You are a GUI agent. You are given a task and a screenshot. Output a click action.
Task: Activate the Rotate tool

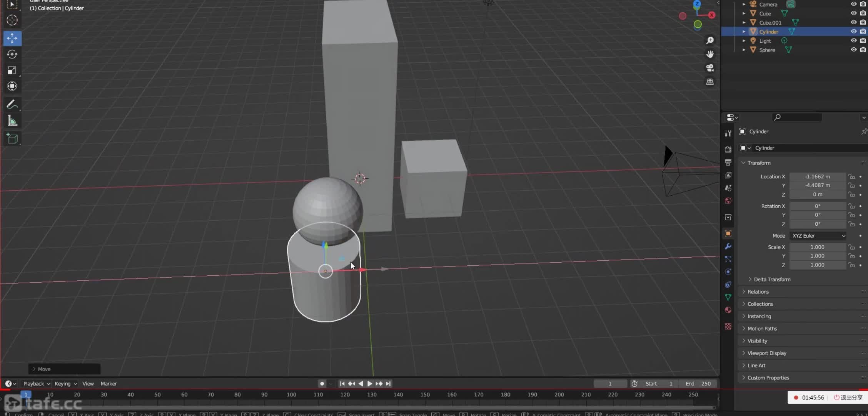(12, 54)
